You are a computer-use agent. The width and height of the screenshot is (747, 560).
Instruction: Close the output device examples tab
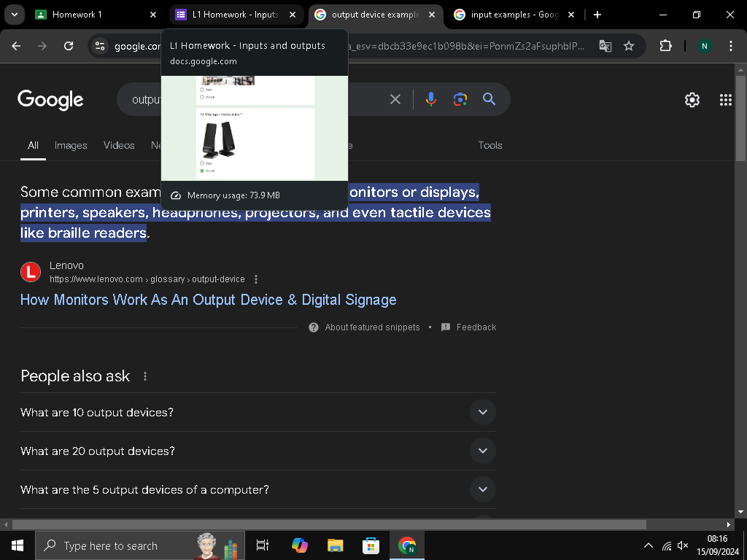pos(432,15)
